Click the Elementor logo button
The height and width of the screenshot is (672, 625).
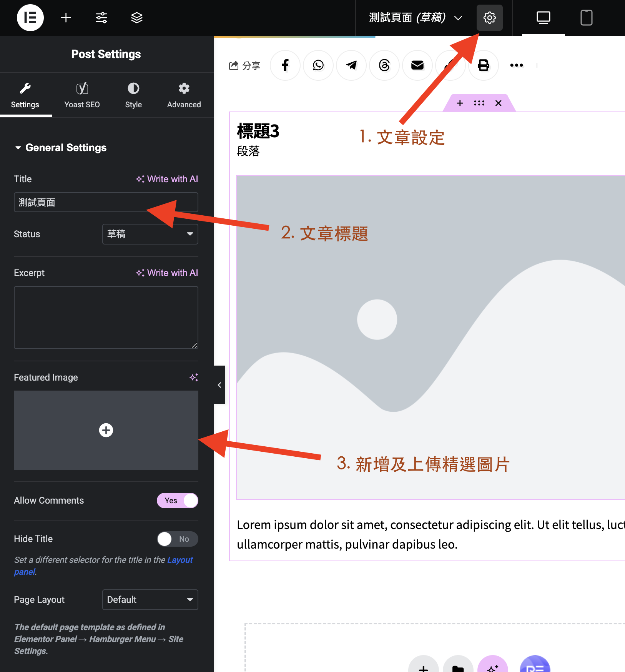coord(30,18)
